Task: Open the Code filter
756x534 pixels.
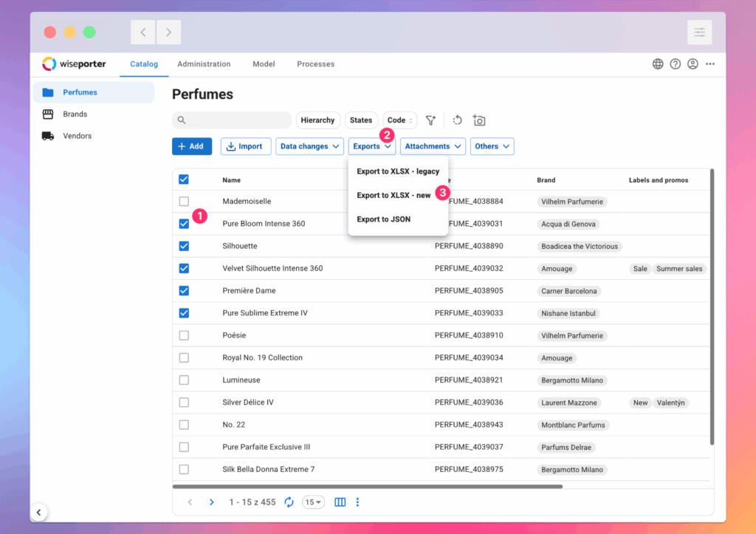Action: coord(399,120)
